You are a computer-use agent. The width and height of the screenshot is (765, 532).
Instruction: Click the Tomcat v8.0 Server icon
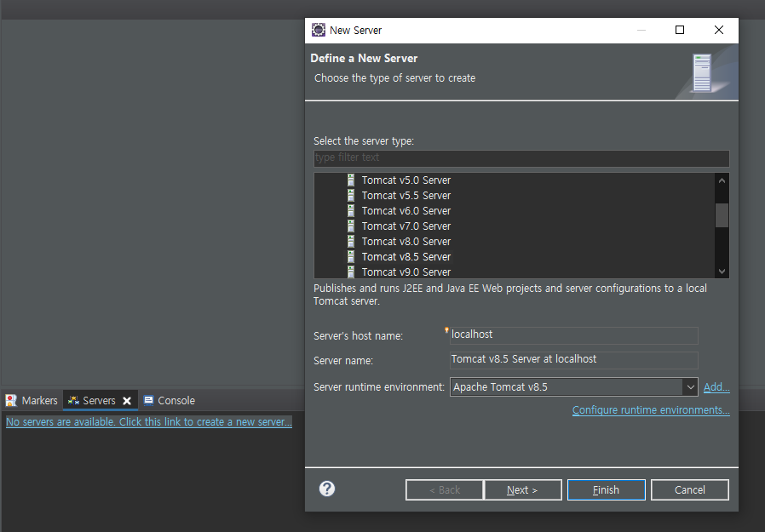[351, 242]
